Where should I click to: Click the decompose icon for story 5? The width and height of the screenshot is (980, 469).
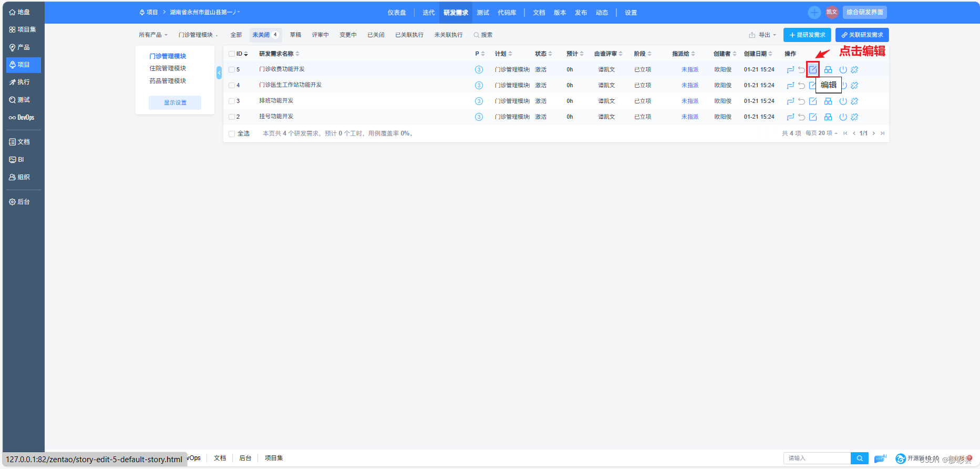coord(828,69)
